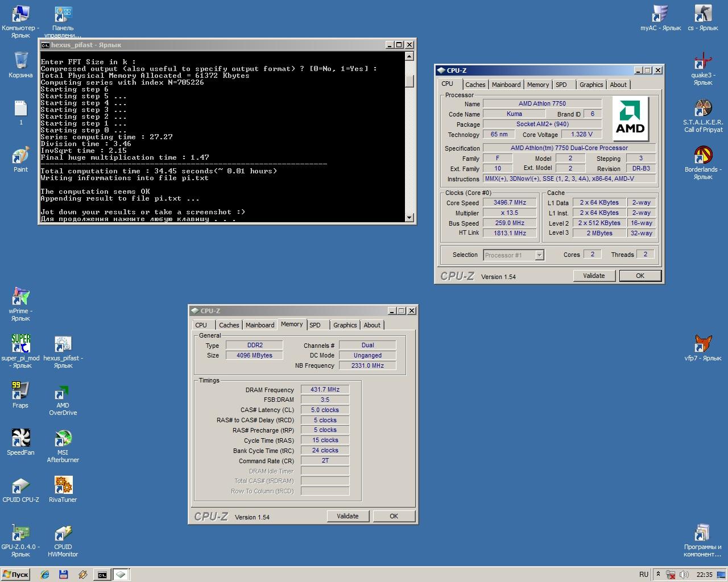Click the Code Name field Kuma

coord(514,114)
